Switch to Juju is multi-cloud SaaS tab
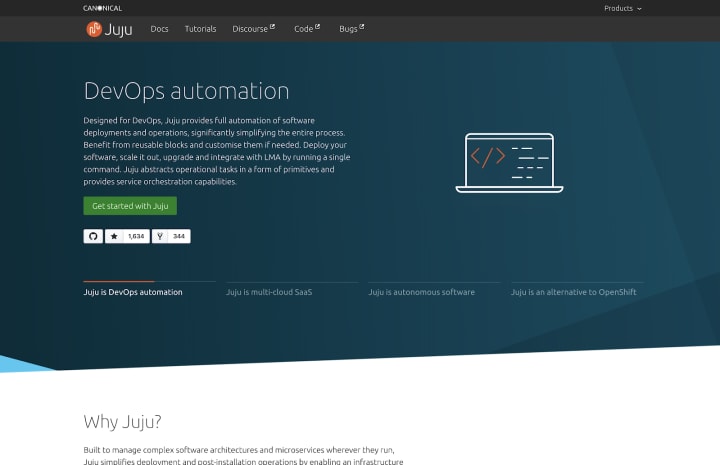The width and height of the screenshot is (720, 465). pyautogui.click(x=269, y=292)
